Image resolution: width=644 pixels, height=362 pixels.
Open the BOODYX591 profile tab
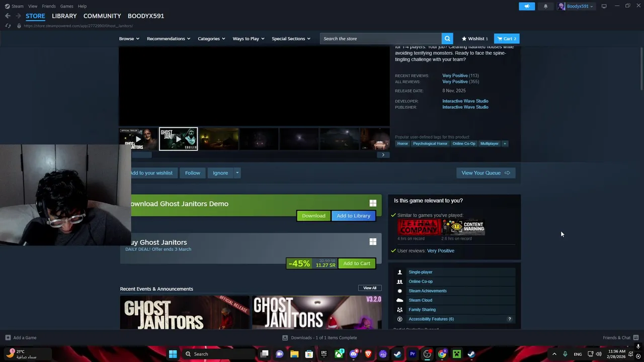tap(146, 16)
